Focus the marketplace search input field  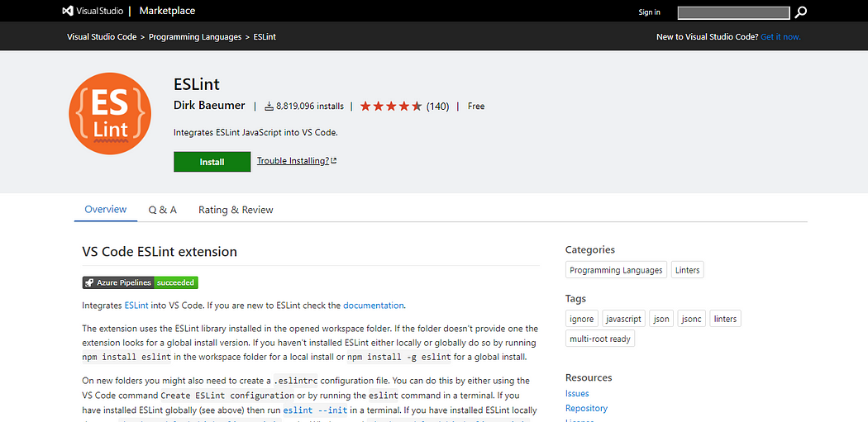[733, 12]
